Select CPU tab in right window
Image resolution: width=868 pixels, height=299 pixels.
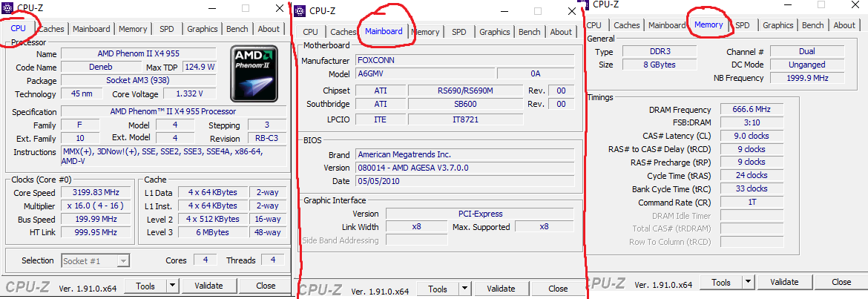click(x=594, y=25)
